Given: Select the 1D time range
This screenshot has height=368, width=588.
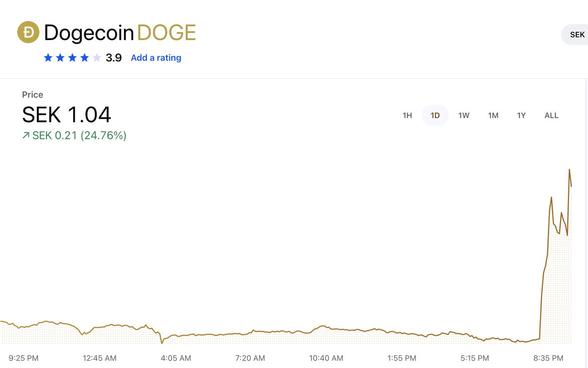Looking at the screenshot, I should coord(435,115).
